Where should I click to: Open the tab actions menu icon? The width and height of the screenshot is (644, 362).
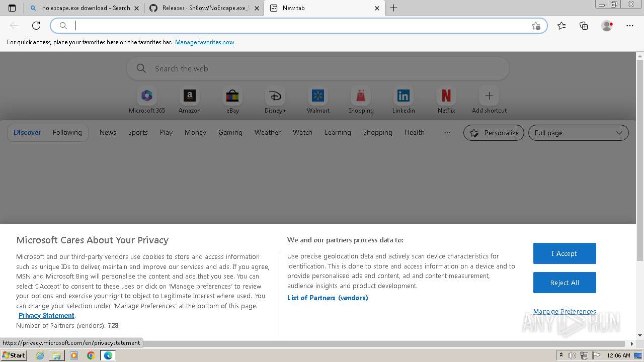coord(12,8)
